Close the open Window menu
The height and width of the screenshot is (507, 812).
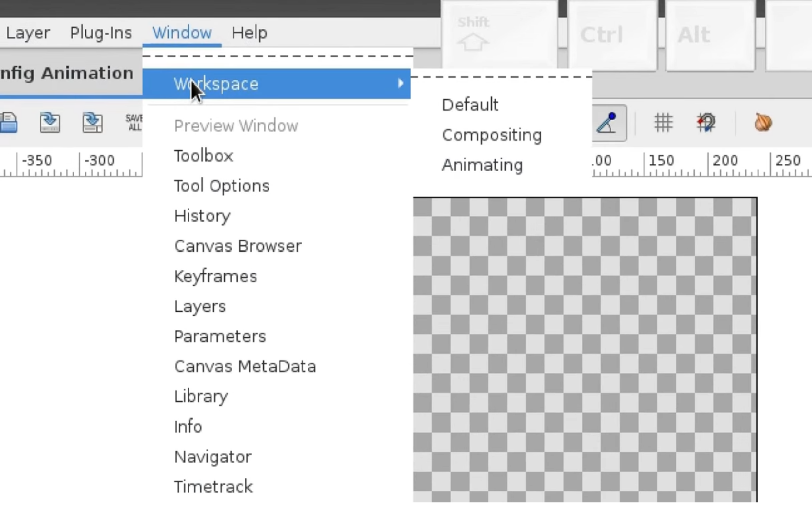[x=182, y=33]
